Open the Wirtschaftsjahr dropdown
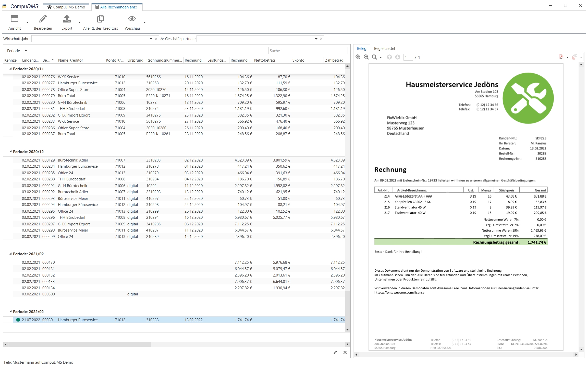 tap(151, 39)
